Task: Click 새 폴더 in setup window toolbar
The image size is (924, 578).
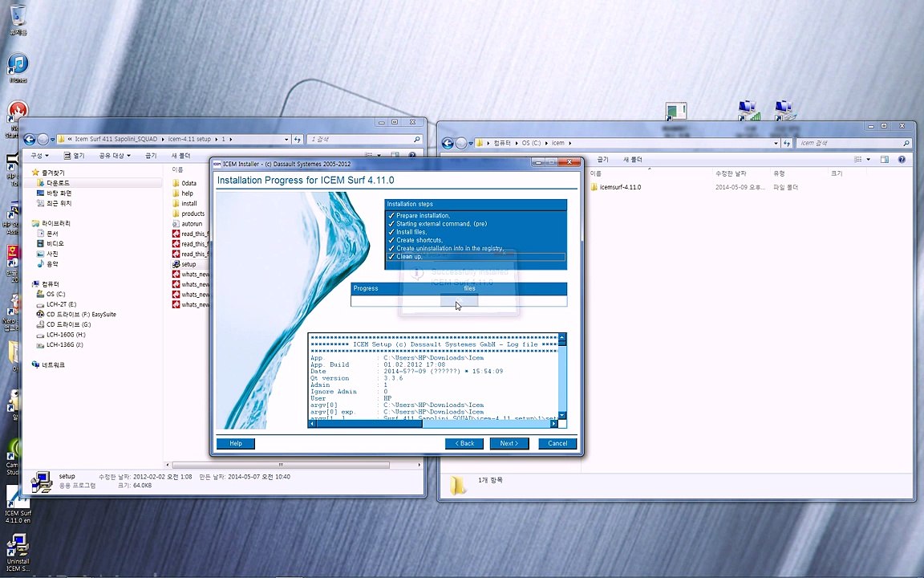Action: 181,156
